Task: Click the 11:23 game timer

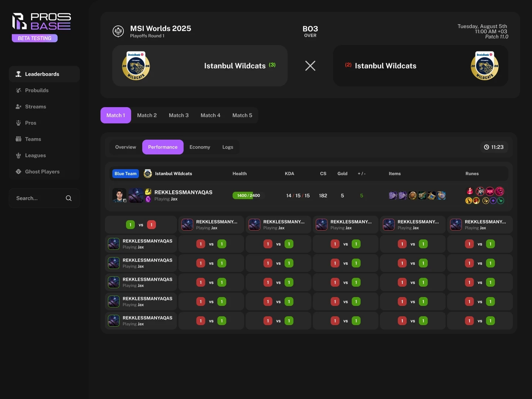Action: pos(494,147)
